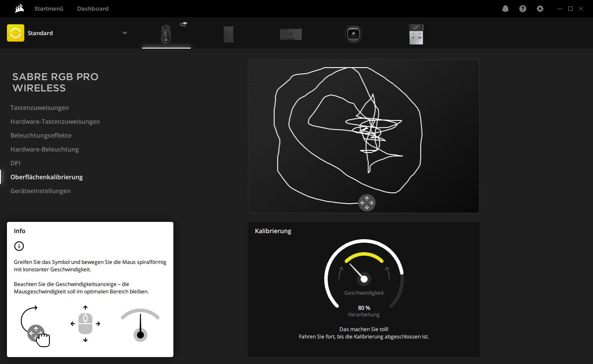Select the Sabre RGB Pro mouse device
The width and height of the screenshot is (593, 364).
click(x=166, y=33)
